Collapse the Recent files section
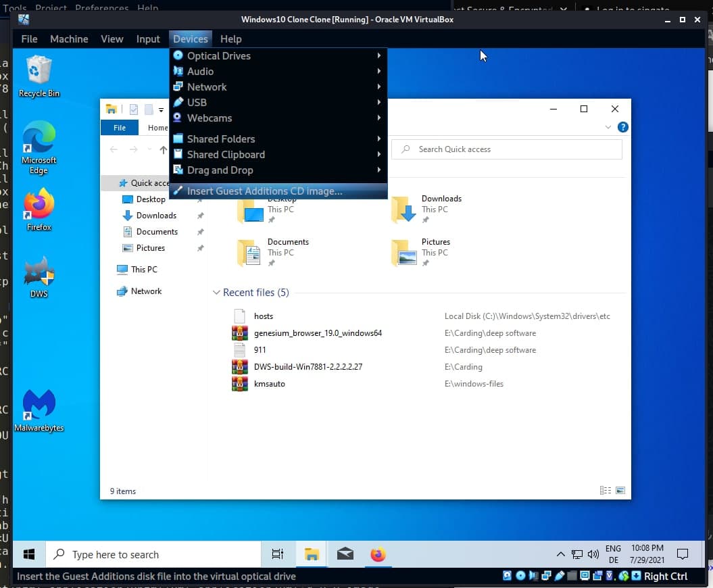Image resolution: width=713 pixels, height=588 pixels. point(216,293)
